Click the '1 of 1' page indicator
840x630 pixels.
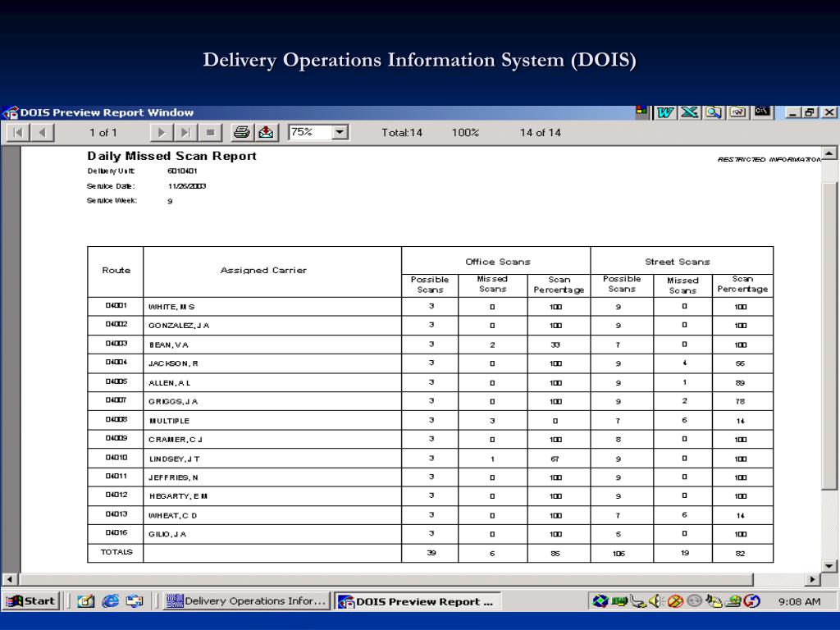click(103, 133)
